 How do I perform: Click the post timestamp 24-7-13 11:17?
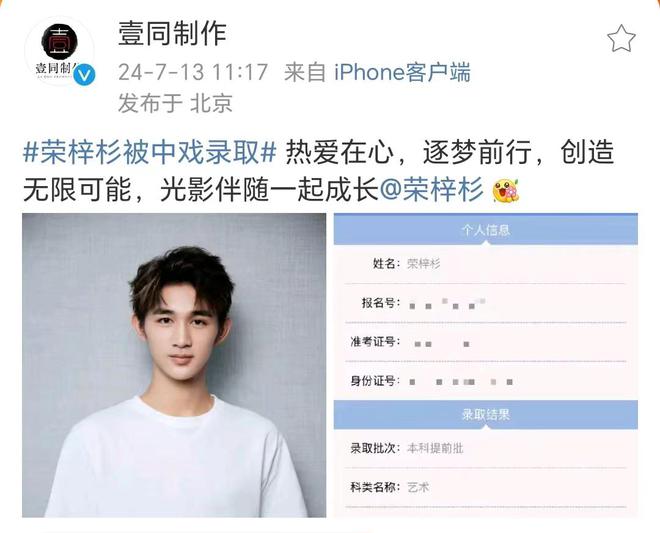(x=193, y=72)
